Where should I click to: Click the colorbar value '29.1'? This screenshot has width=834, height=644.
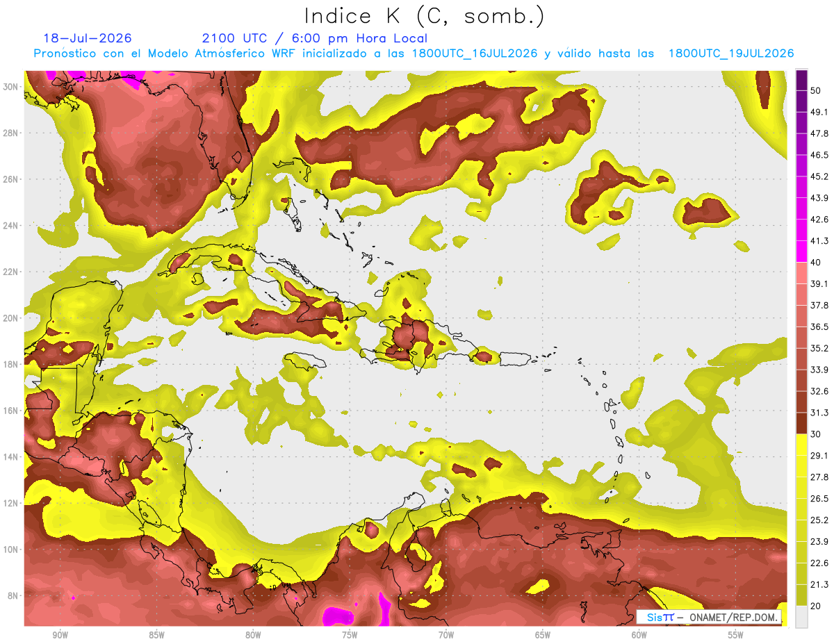tap(819, 456)
